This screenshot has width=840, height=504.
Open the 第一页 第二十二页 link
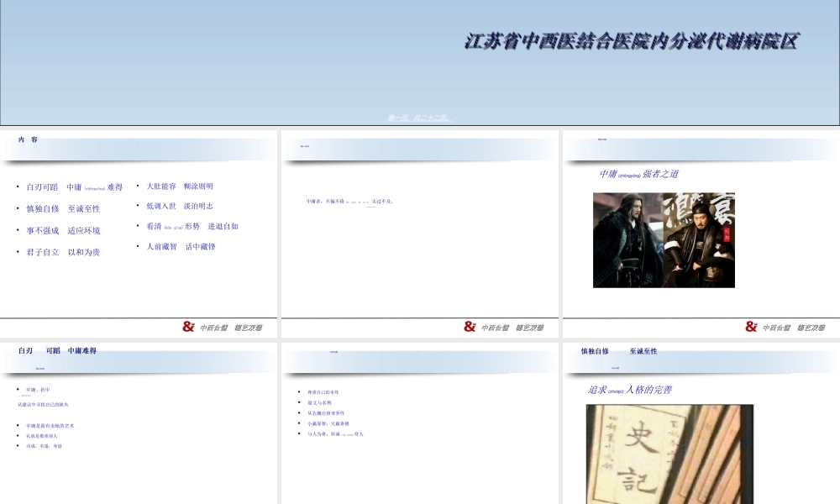point(420,118)
